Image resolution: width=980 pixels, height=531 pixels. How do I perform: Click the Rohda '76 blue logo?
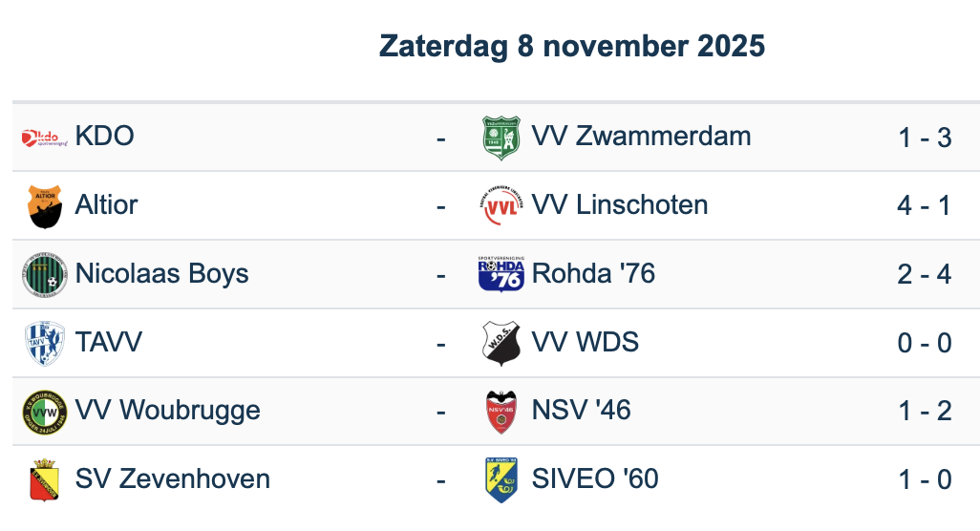(x=501, y=275)
